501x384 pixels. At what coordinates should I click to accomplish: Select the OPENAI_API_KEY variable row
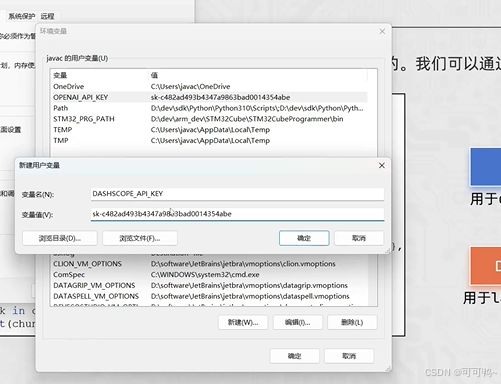click(x=210, y=97)
